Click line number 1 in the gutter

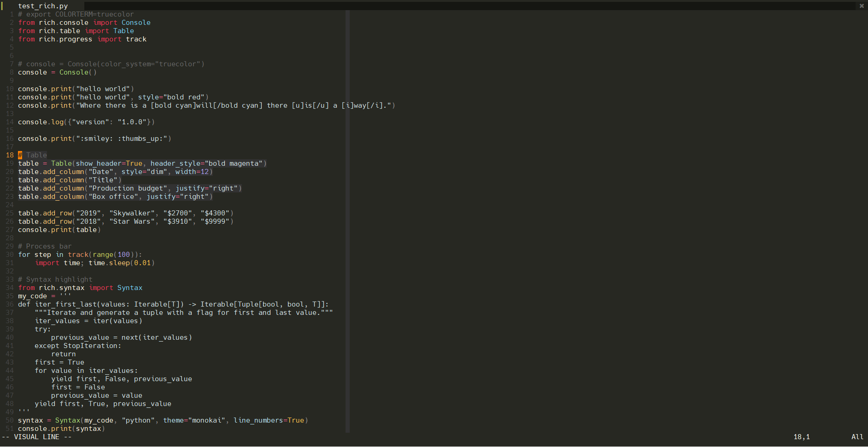click(x=12, y=14)
